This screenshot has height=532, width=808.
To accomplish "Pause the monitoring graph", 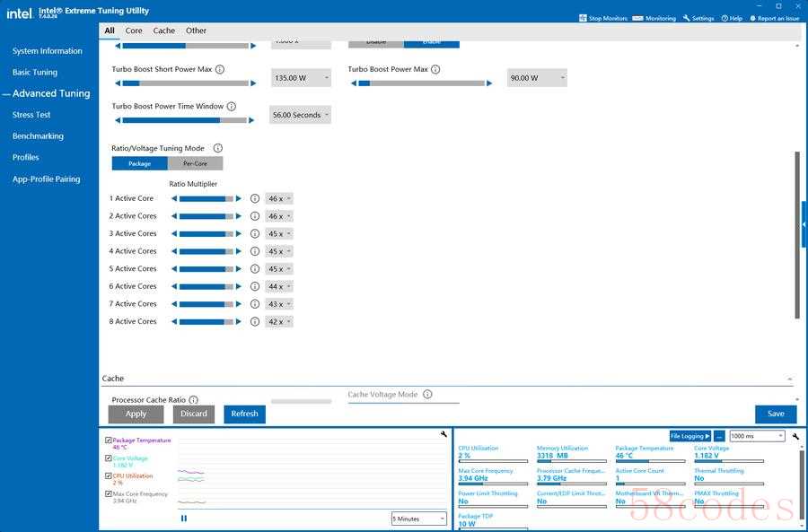I will [x=184, y=519].
